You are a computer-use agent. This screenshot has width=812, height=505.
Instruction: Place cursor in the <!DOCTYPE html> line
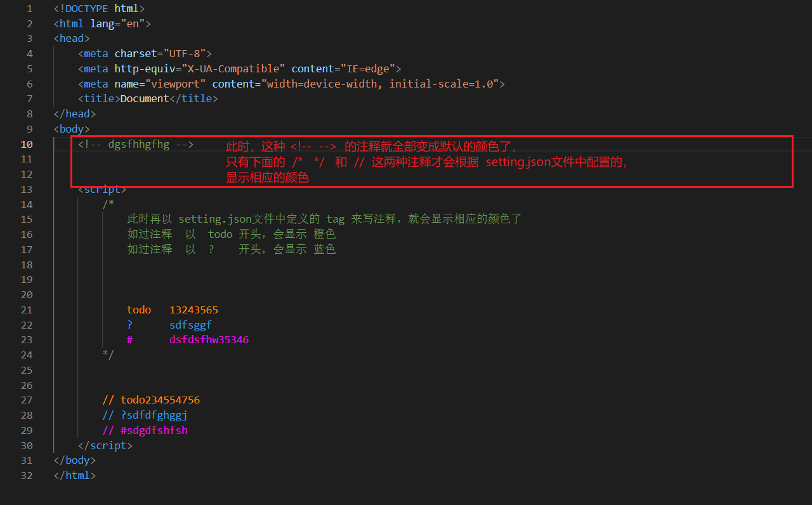click(x=100, y=9)
